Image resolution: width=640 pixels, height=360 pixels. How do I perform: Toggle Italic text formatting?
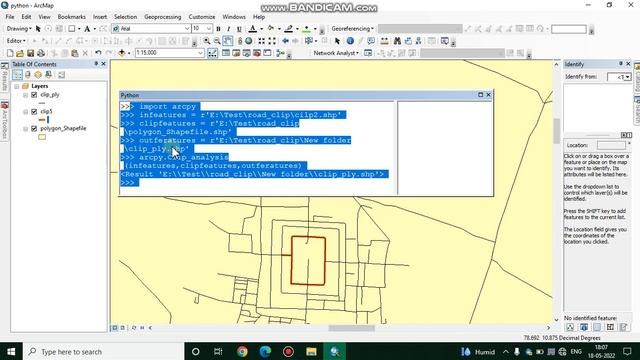[229, 29]
